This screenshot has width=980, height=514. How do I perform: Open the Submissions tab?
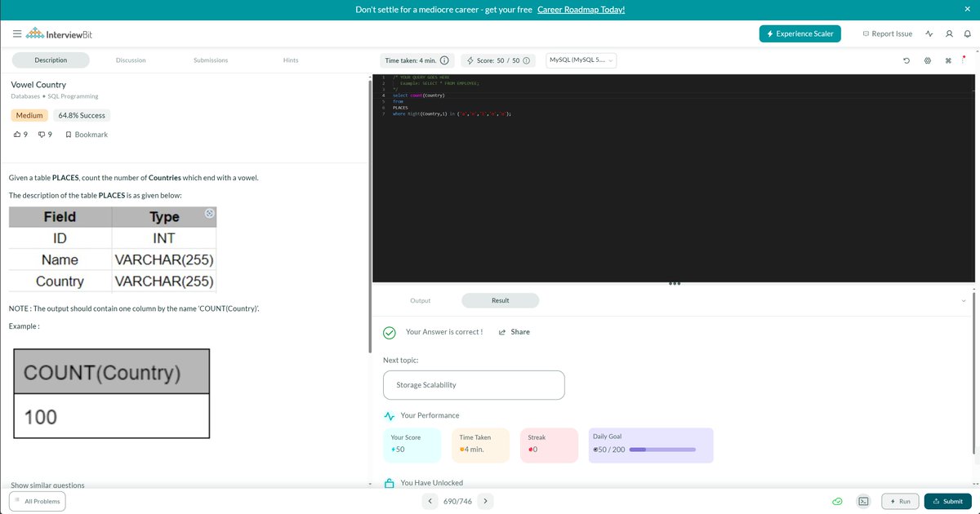pos(211,60)
